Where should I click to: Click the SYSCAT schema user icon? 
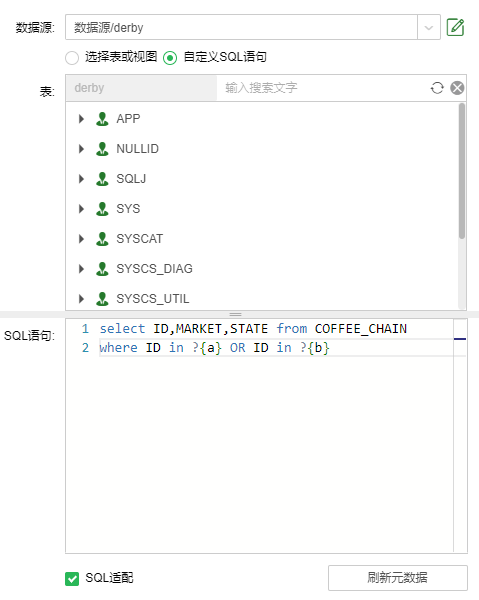102,239
